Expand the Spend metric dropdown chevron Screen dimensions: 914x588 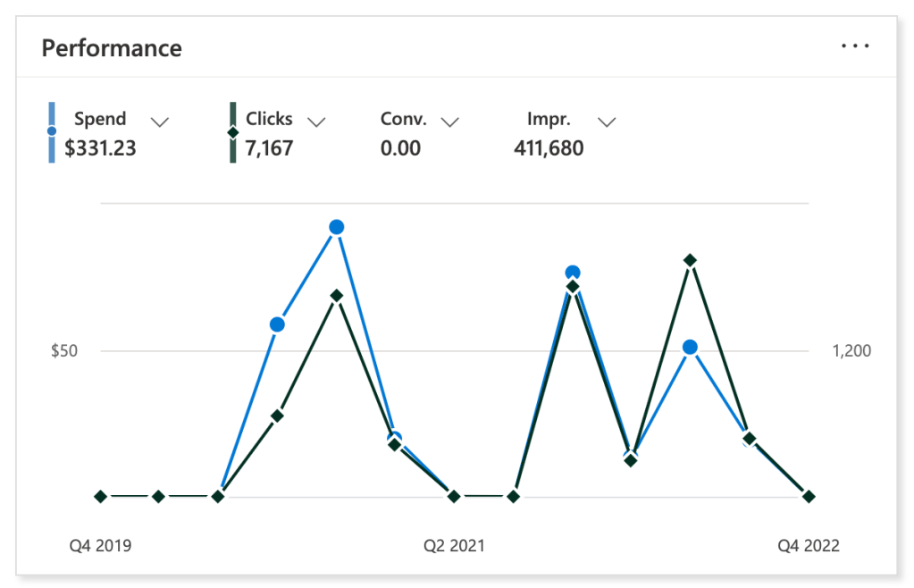[160, 121]
